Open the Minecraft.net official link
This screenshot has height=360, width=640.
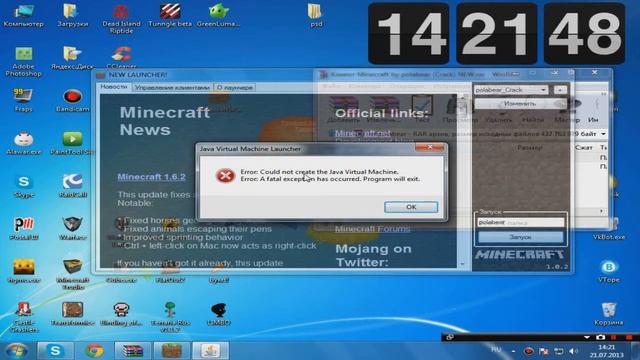pos(362,133)
